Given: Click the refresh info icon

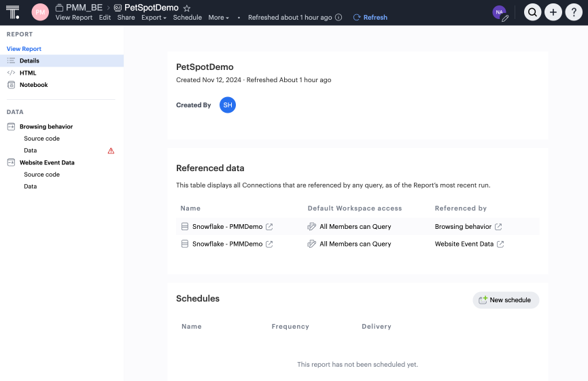Looking at the screenshot, I should click(x=339, y=18).
